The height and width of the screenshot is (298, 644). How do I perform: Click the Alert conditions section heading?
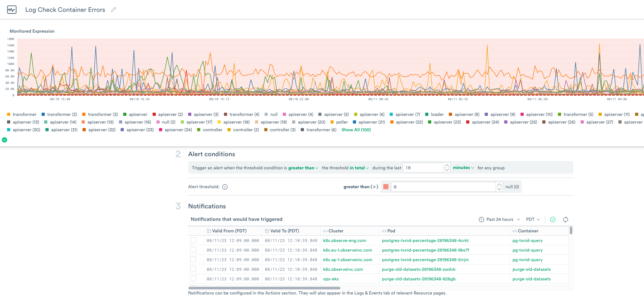click(211, 154)
